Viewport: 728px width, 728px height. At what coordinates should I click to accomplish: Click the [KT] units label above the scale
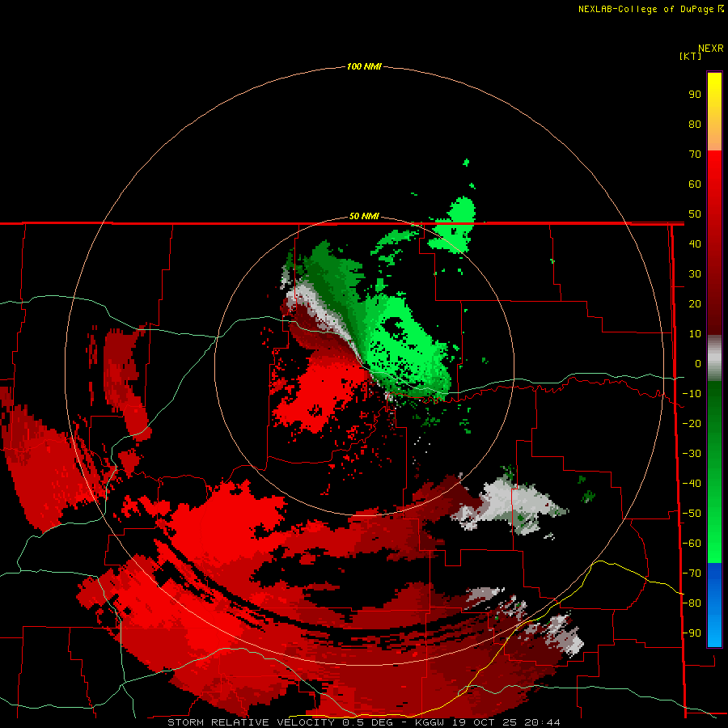690,56
